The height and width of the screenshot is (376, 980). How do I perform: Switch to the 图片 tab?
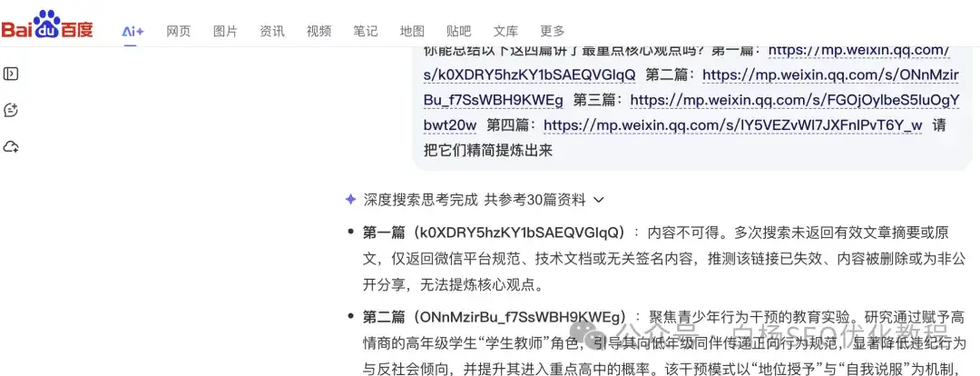click(x=225, y=31)
